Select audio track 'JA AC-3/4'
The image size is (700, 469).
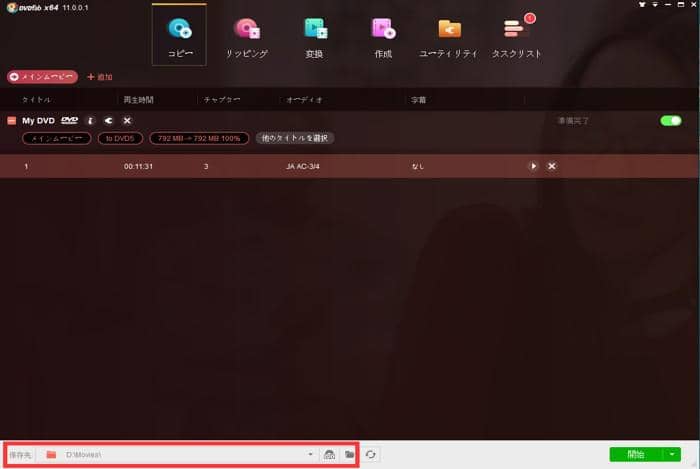[x=303, y=166]
